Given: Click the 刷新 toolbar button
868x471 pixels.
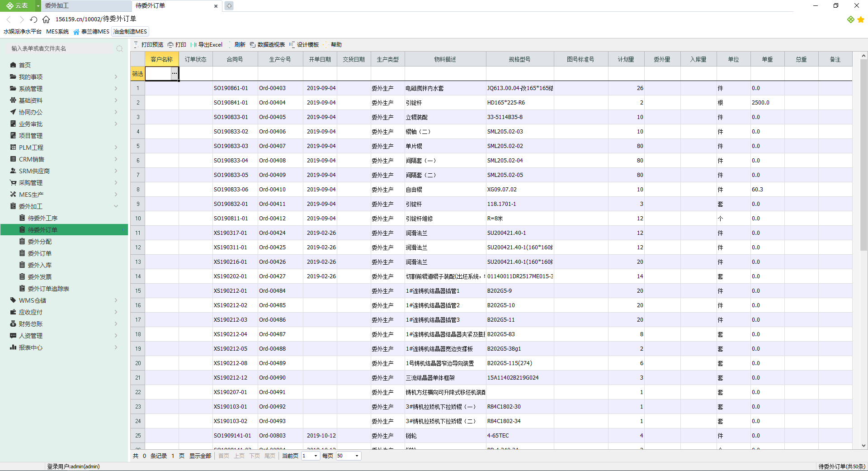Looking at the screenshot, I should (x=236, y=45).
